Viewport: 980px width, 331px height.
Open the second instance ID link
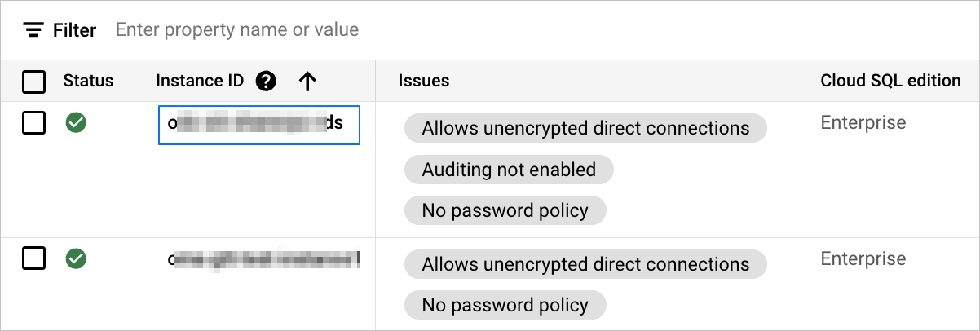pos(263,260)
